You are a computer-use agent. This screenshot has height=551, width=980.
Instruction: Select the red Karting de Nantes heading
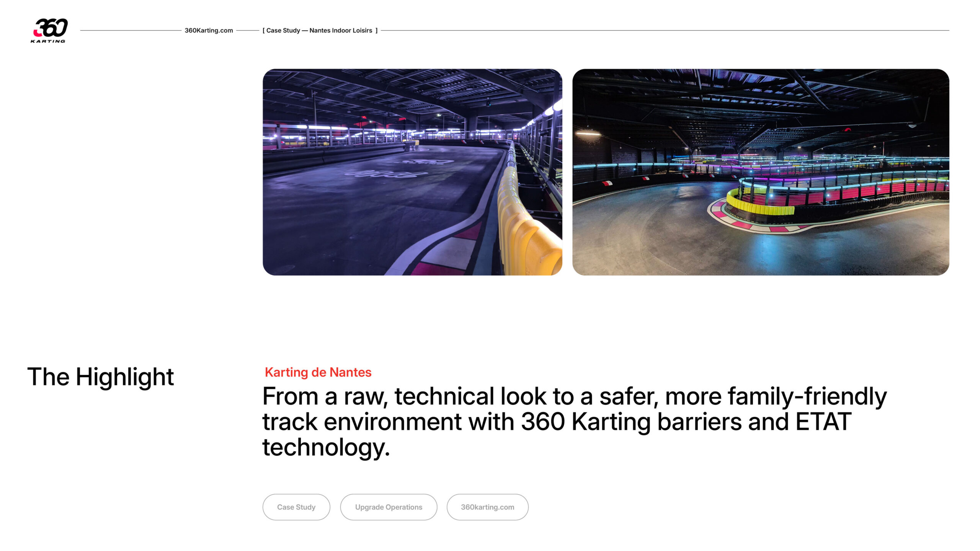point(318,372)
